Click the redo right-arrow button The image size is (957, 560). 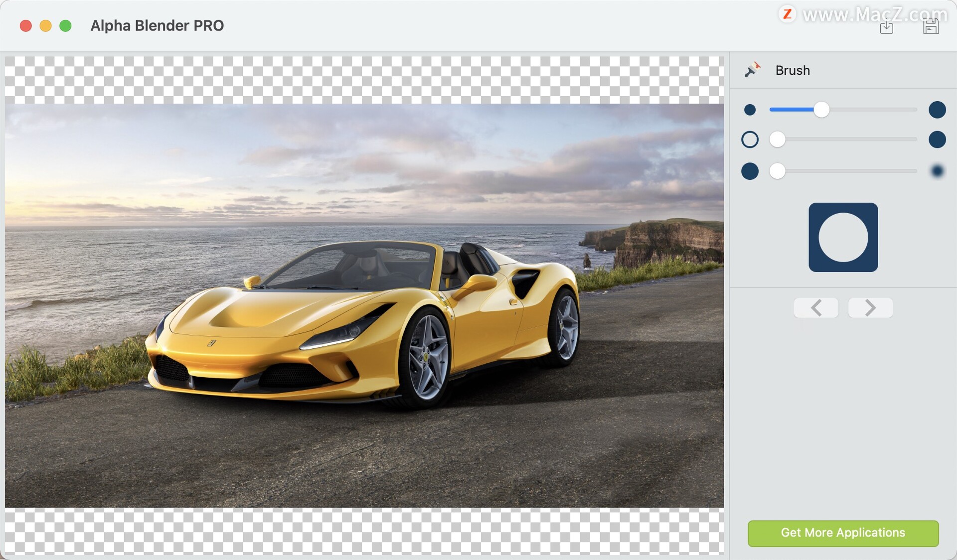pyautogui.click(x=870, y=307)
